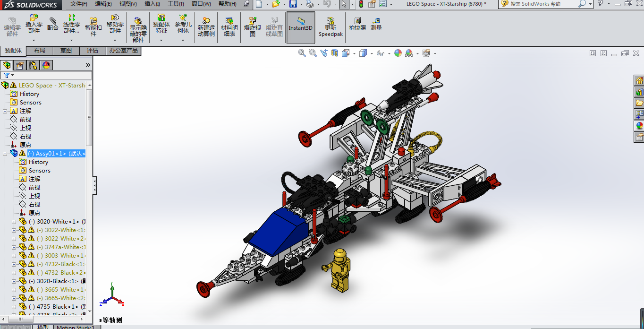Select the 前视 plane under root assembly
644x329 pixels.
click(25, 120)
